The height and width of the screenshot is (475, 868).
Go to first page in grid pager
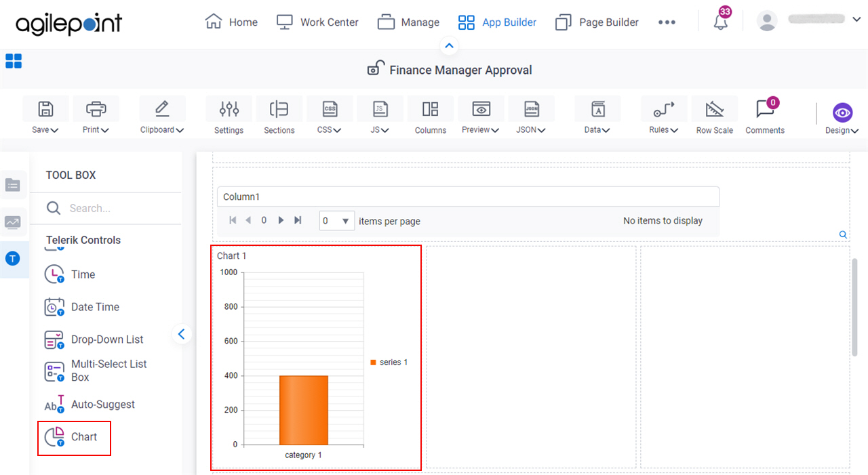233,220
